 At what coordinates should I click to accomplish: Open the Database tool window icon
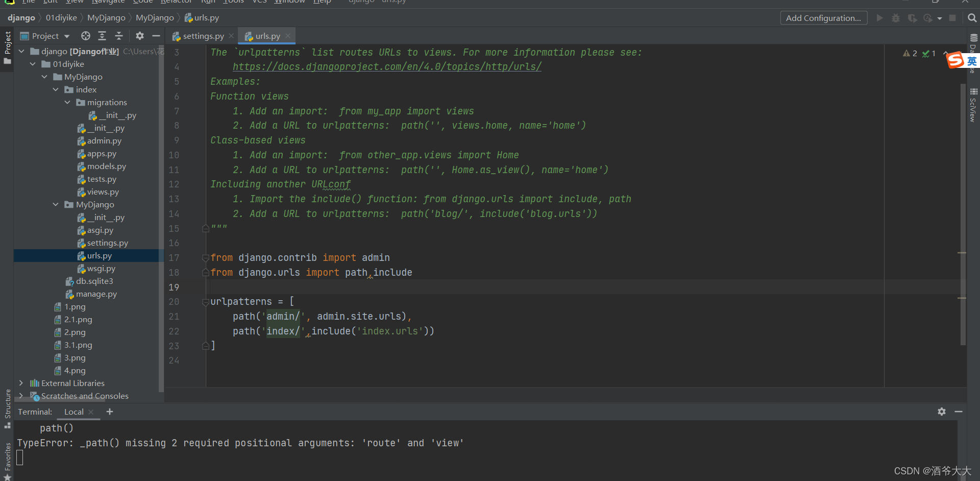tap(973, 38)
